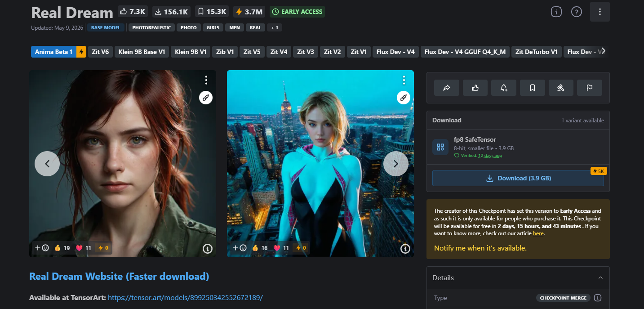
Task: Open the 'here' article link
Action: tap(538, 233)
